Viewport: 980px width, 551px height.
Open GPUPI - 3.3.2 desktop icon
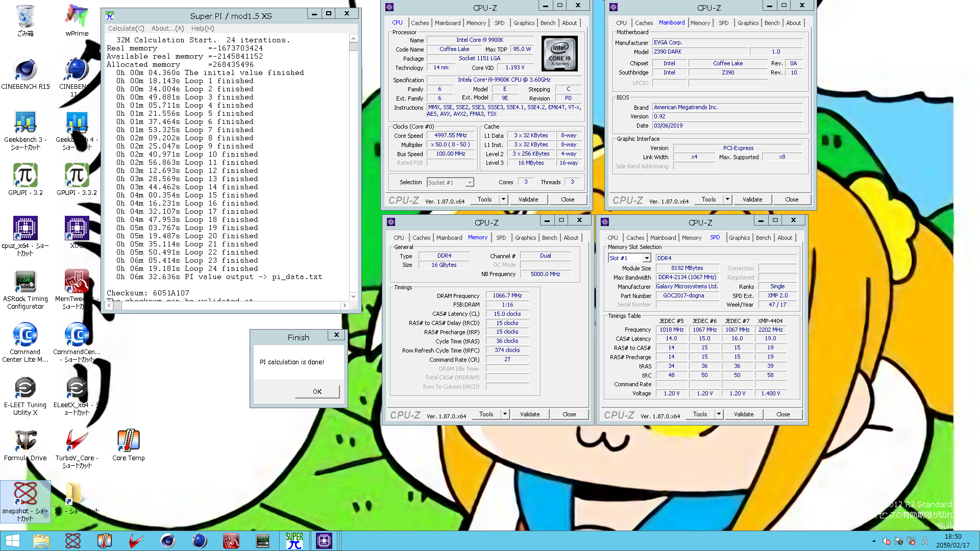pos(77,180)
